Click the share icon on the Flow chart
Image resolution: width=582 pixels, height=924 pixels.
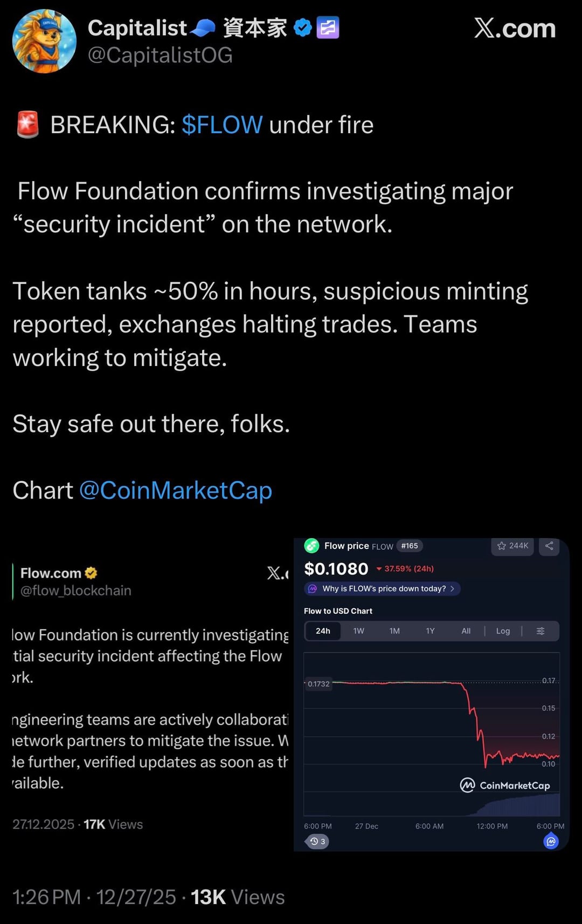[x=549, y=546]
